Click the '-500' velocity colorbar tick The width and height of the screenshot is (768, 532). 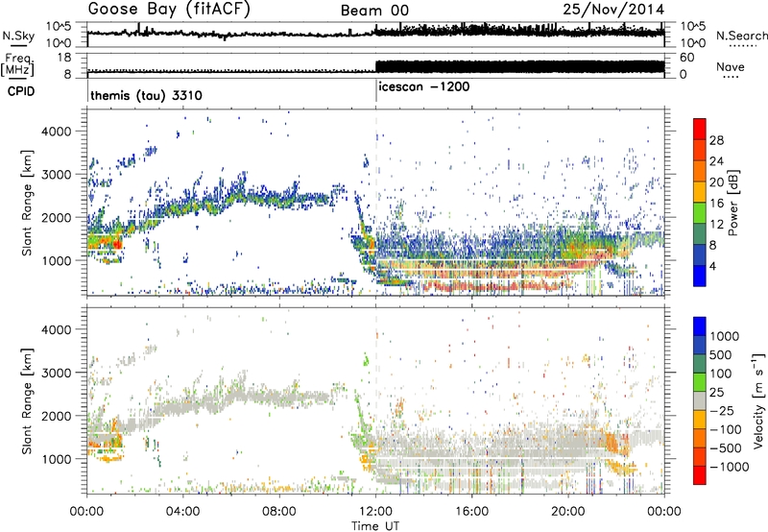point(726,448)
